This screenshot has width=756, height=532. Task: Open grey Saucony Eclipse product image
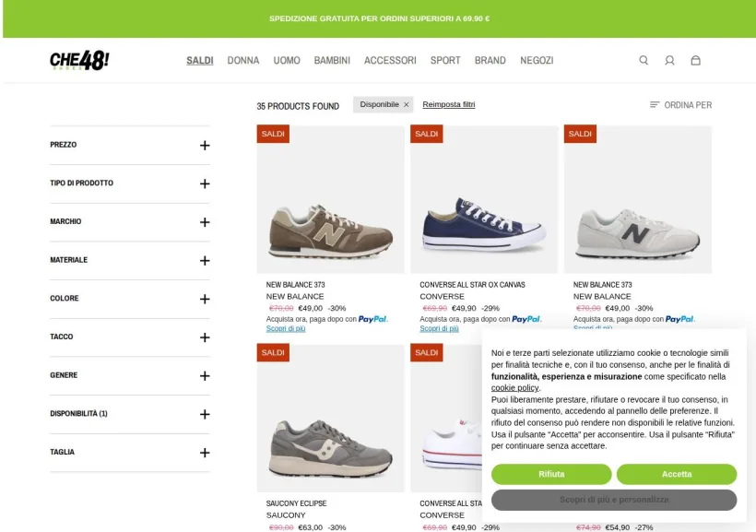[x=330, y=419]
